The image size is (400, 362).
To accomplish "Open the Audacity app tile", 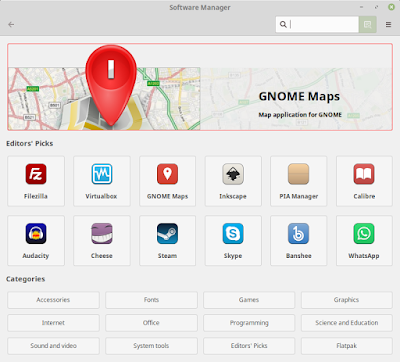I will pyautogui.click(x=36, y=240).
